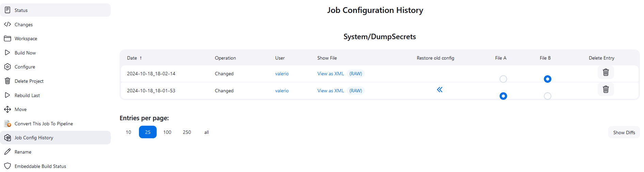The image size is (644, 172).
Task: Click the Restore old config column header
Action: coord(436,58)
